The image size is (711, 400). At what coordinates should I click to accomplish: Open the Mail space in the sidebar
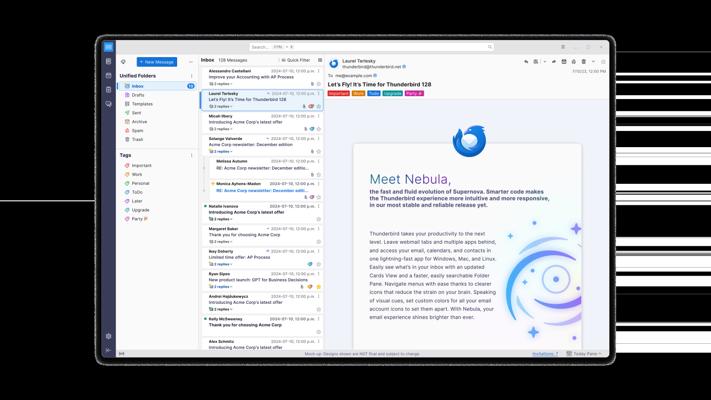click(108, 47)
